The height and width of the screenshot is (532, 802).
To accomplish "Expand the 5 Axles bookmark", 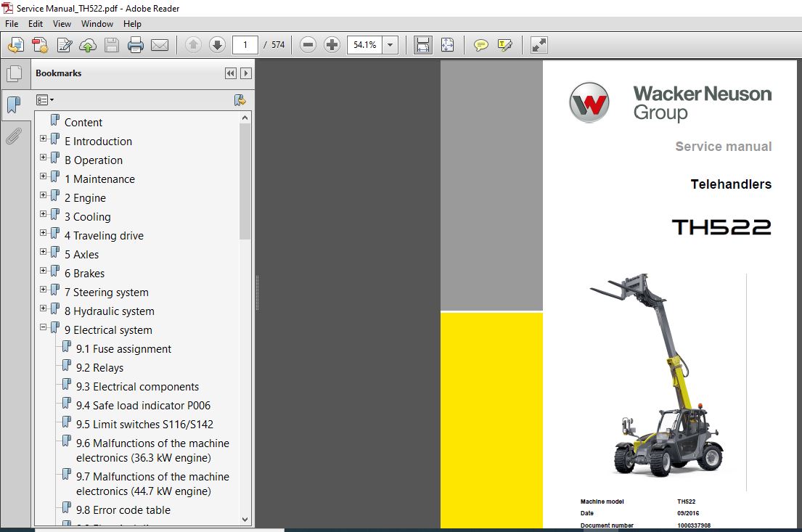I will [x=44, y=252].
